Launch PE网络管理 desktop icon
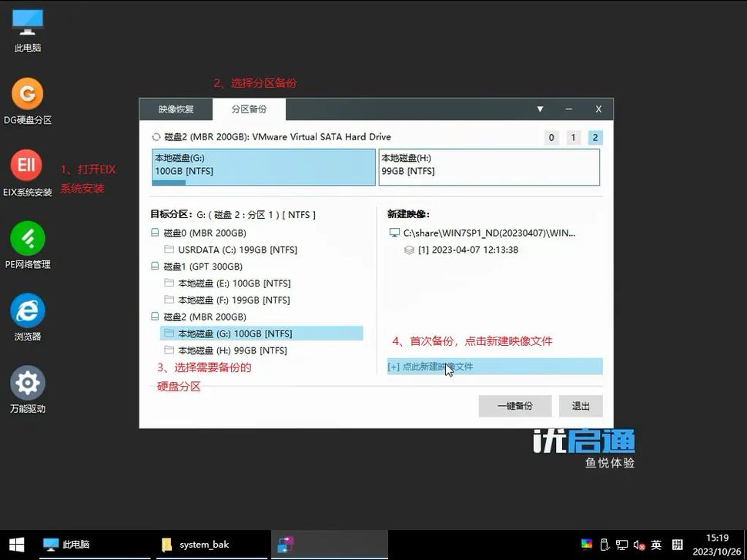 tap(28, 246)
